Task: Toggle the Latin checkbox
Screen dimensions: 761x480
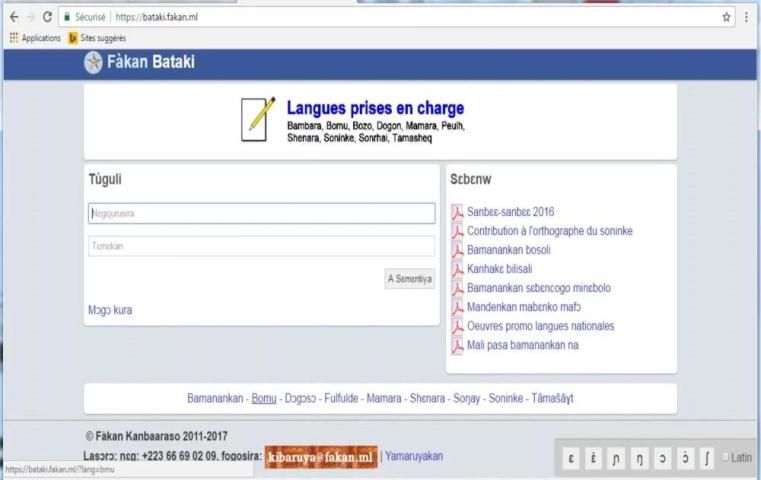Action: click(x=725, y=457)
